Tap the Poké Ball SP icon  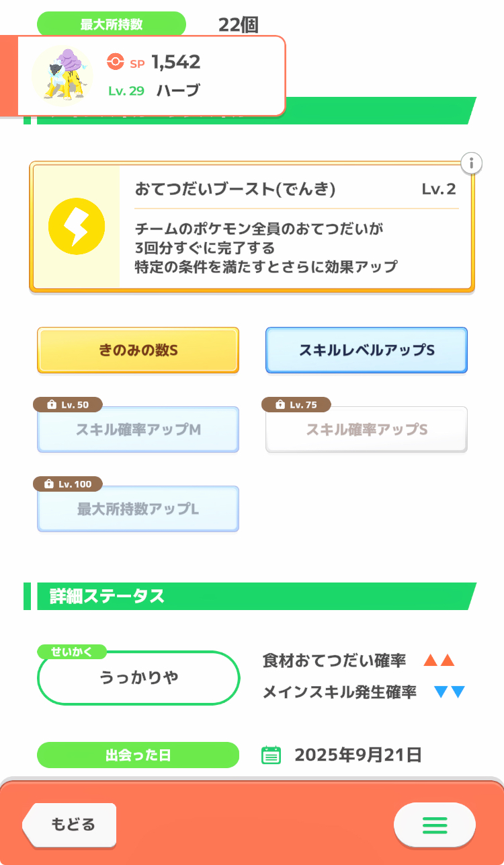point(116,62)
